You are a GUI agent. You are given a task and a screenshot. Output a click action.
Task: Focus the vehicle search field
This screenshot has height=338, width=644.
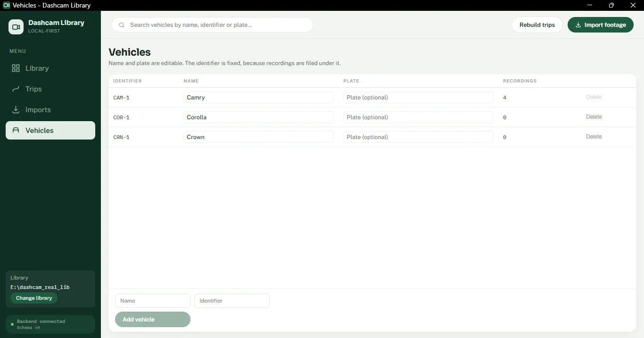(213, 25)
